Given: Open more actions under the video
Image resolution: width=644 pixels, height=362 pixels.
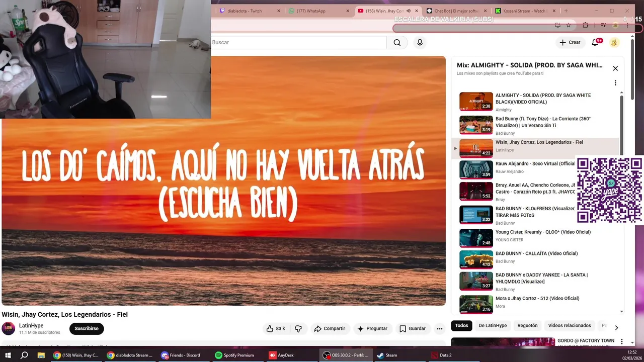Looking at the screenshot, I should pos(440,329).
